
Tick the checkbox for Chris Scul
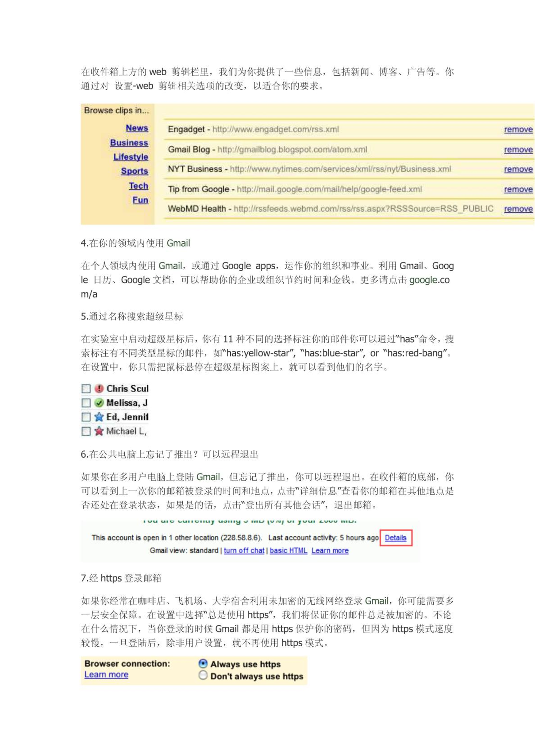click(86, 389)
